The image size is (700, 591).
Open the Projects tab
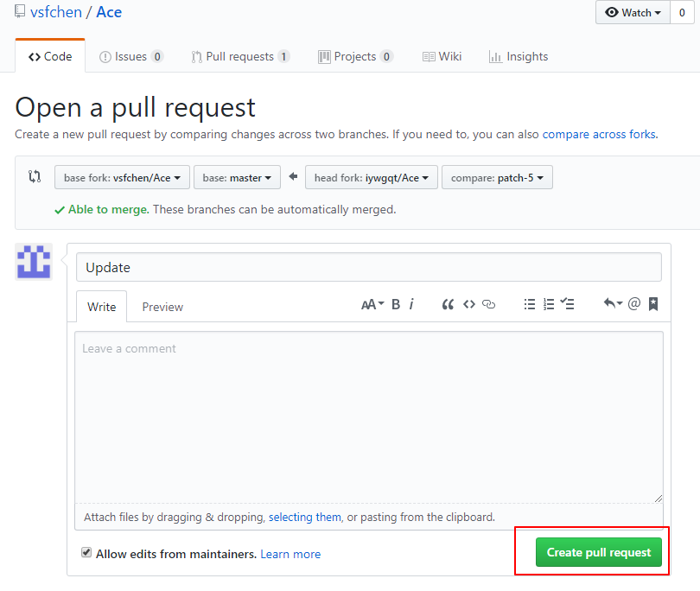(355, 57)
